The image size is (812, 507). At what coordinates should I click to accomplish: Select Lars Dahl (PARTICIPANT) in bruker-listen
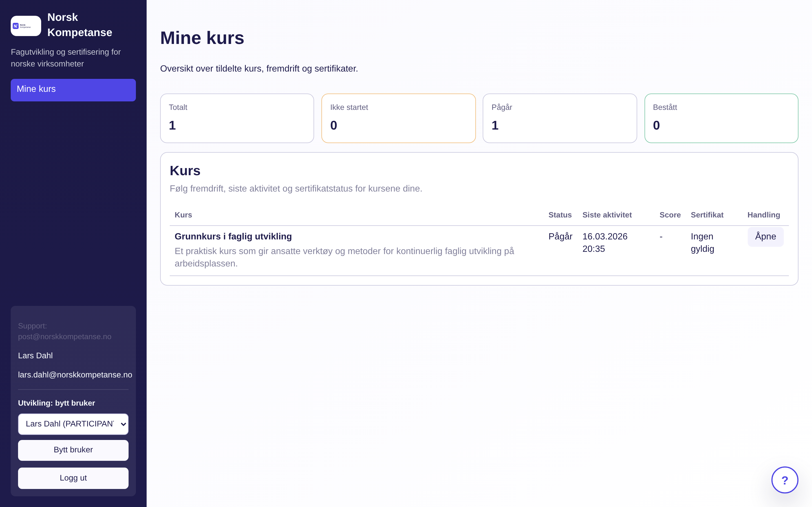click(x=73, y=424)
